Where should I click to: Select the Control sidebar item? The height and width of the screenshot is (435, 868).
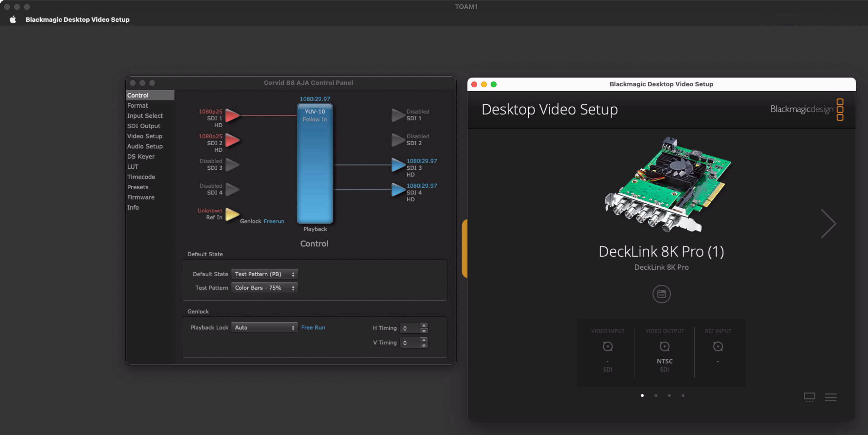tap(150, 95)
